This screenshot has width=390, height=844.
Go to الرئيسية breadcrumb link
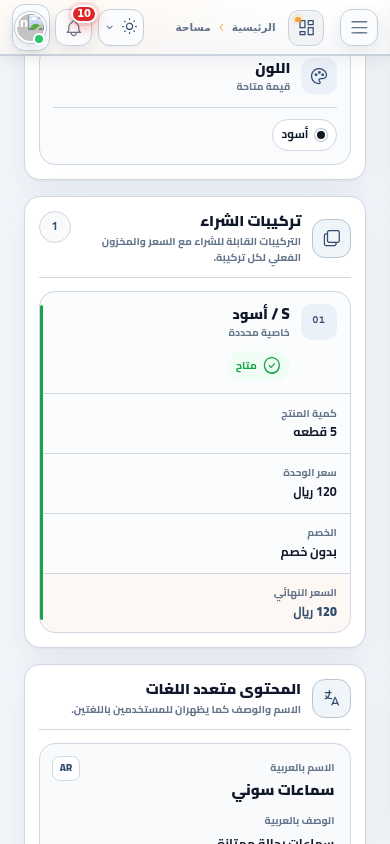click(x=253, y=27)
